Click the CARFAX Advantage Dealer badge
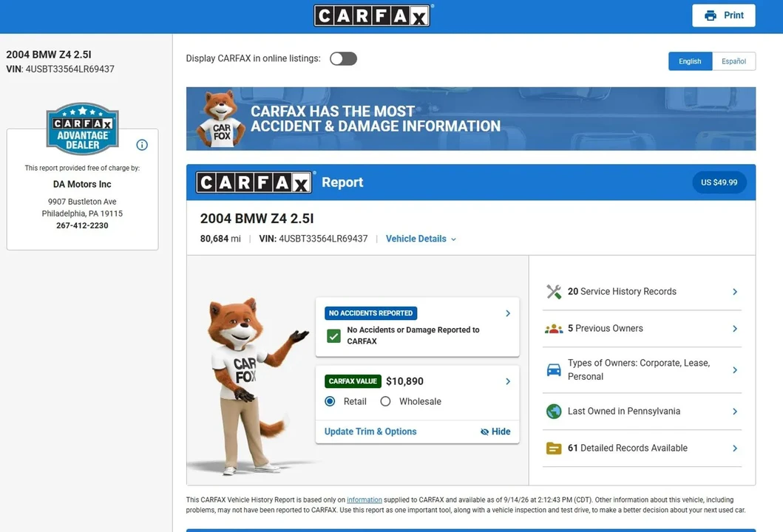The image size is (783, 532). [x=82, y=129]
